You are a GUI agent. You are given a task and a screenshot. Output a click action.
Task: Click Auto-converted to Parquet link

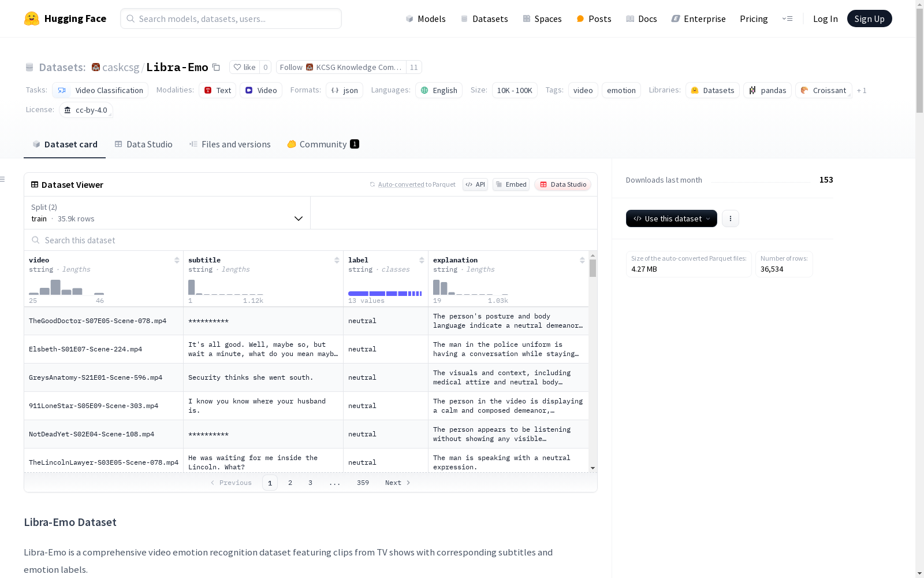412,184
